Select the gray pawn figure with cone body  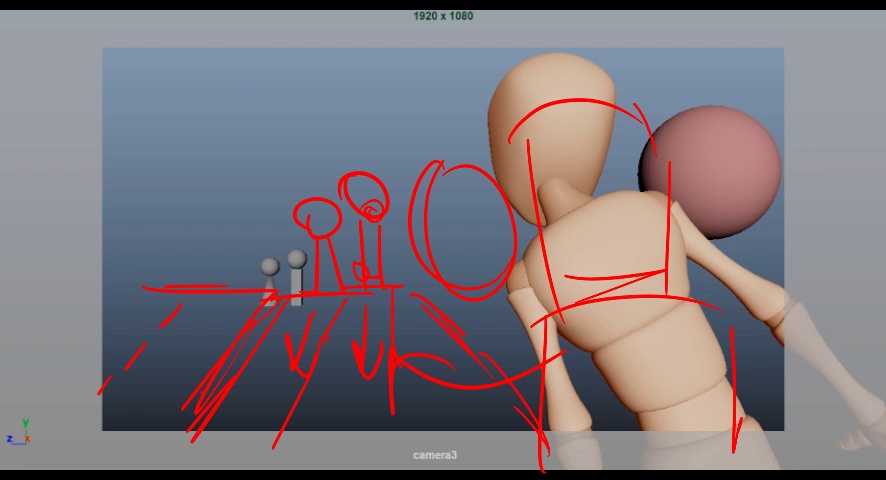click(270, 280)
